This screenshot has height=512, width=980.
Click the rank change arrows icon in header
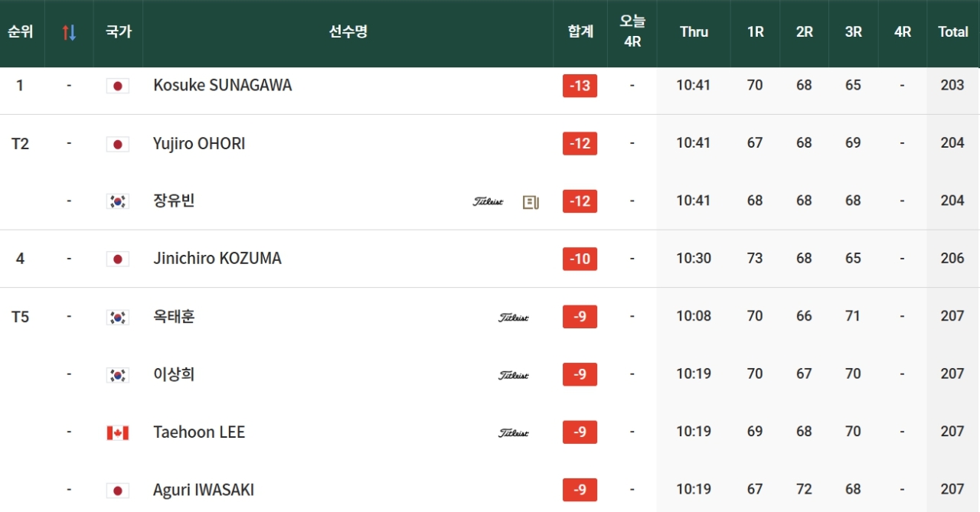(x=69, y=32)
